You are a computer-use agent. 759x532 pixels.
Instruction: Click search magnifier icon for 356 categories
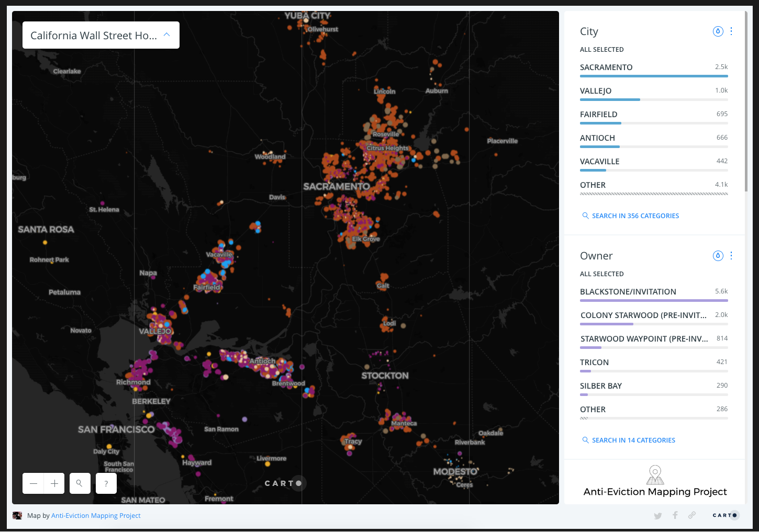click(585, 216)
